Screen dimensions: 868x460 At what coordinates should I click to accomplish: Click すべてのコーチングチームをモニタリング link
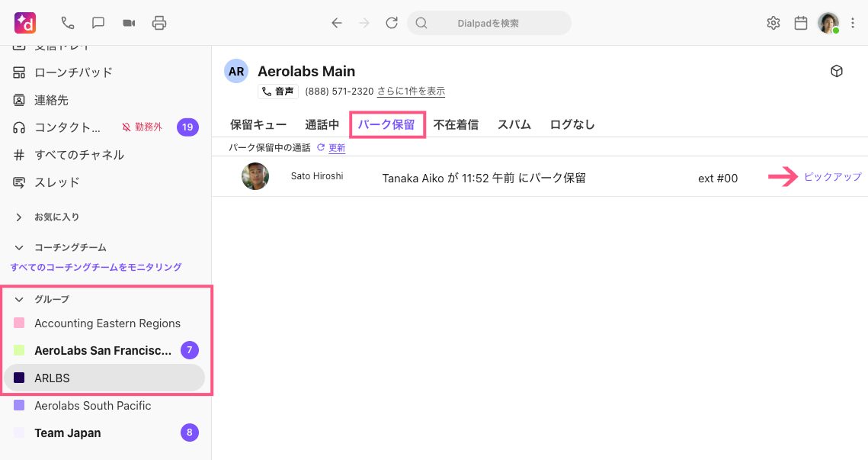96,267
